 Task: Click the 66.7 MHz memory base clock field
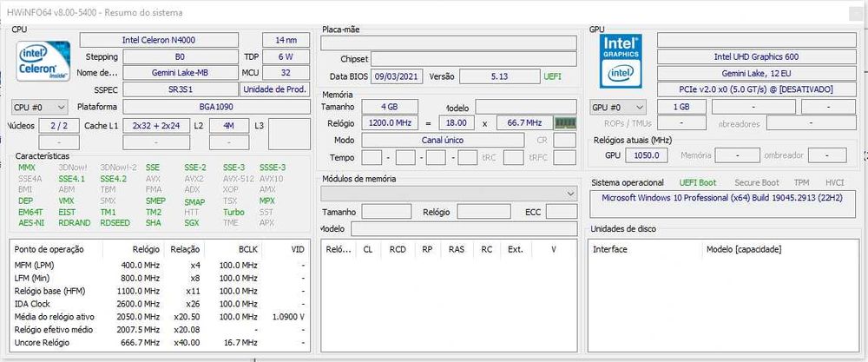tap(525, 123)
